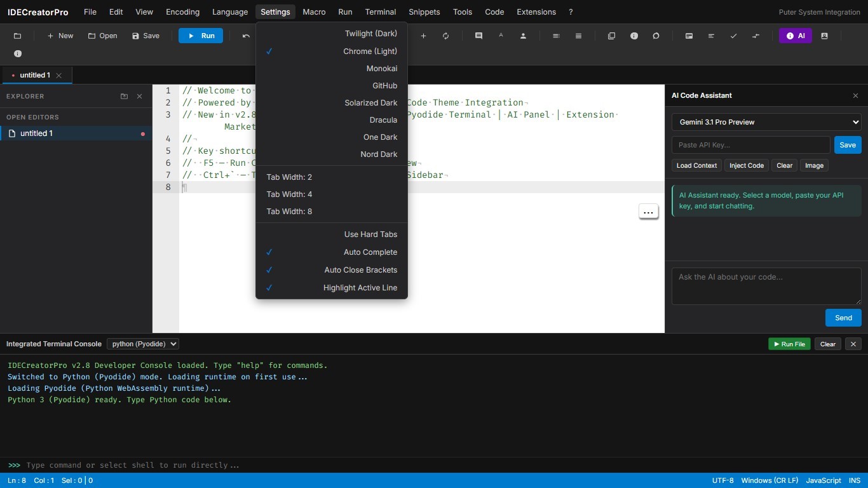The width and height of the screenshot is (868, 488).
Task: Select the Chrome (Light) theme
Action: click(331, 51)
